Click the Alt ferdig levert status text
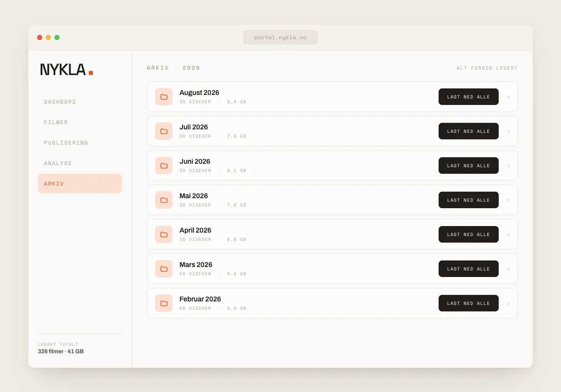 coord(487,68)
